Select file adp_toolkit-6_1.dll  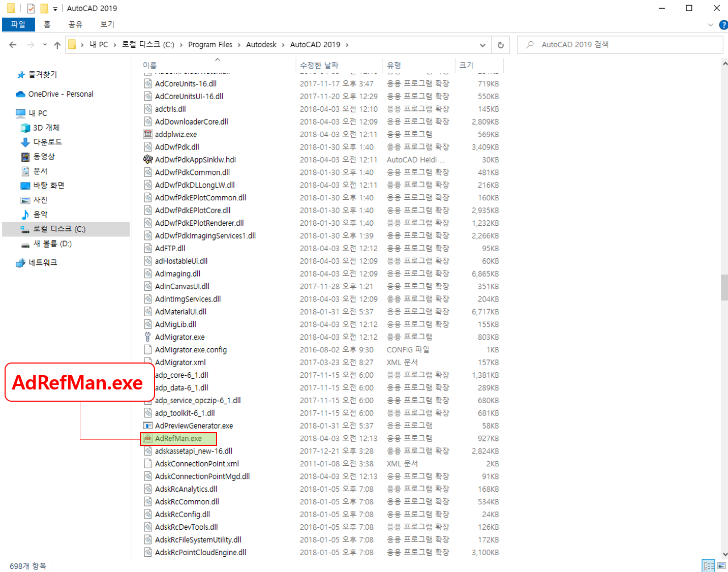click(x=185, y=413)
